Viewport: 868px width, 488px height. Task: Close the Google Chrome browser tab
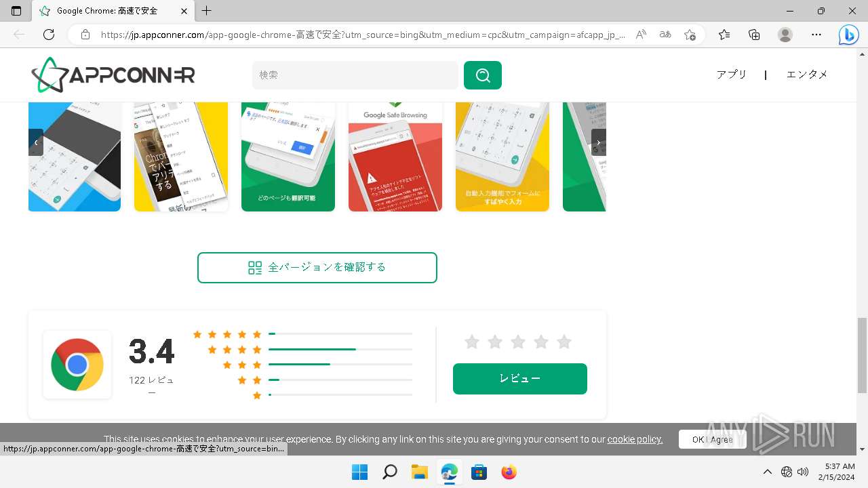coord(184,11)
